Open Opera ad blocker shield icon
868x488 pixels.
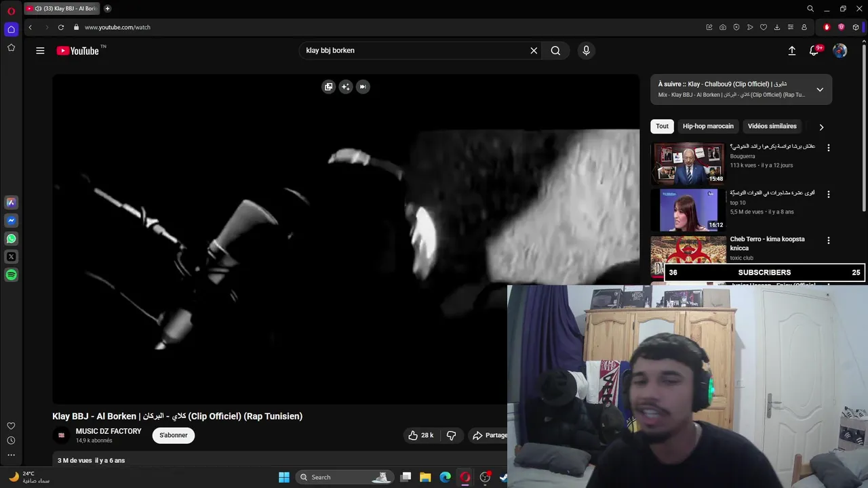(x=736, y=27)
